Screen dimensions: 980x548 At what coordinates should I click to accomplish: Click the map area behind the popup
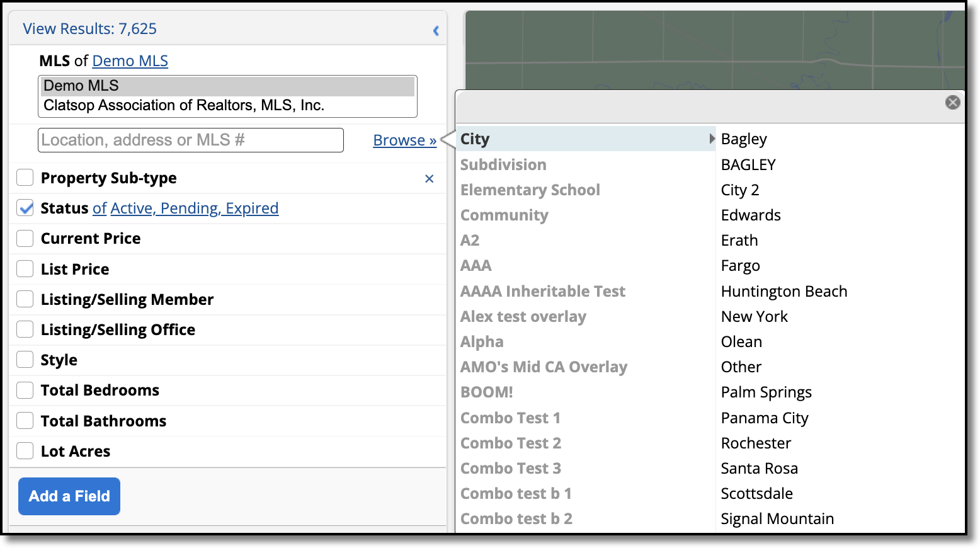tap(715, 50)
